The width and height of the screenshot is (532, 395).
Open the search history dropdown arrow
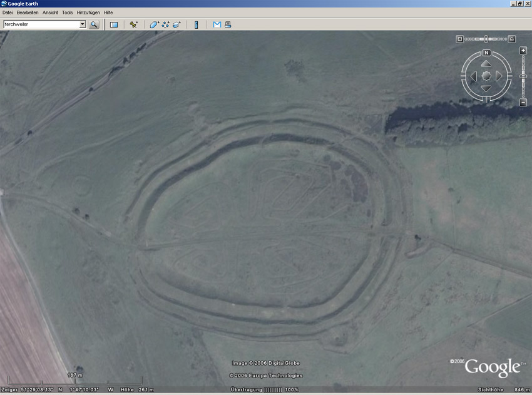tap(82, 24)
